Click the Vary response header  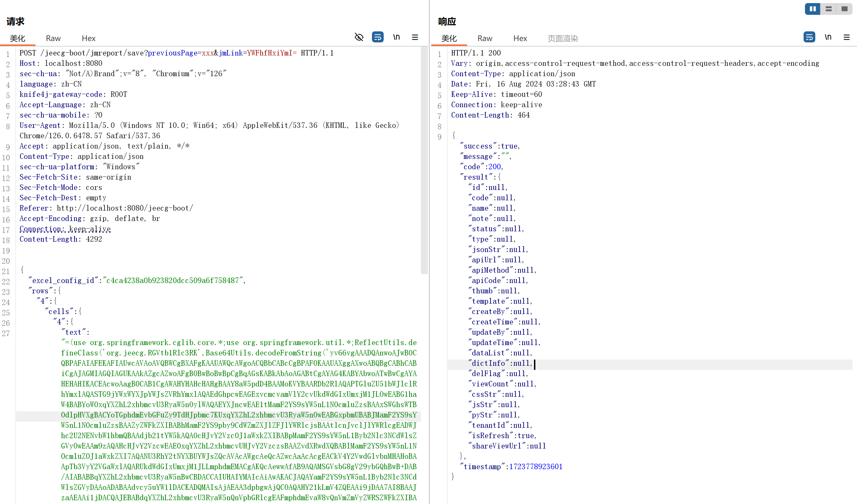[635, 63]
